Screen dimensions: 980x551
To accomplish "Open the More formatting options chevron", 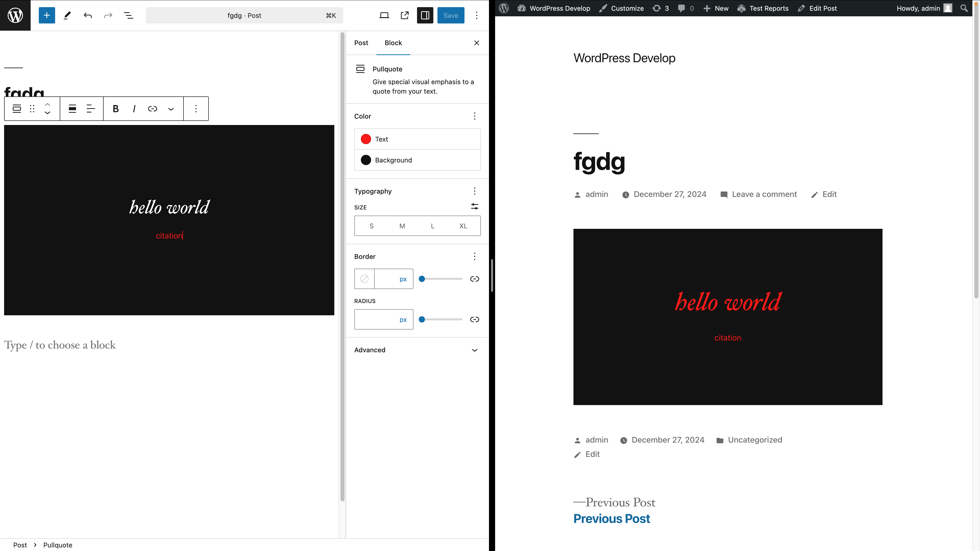I will point(171,109).
